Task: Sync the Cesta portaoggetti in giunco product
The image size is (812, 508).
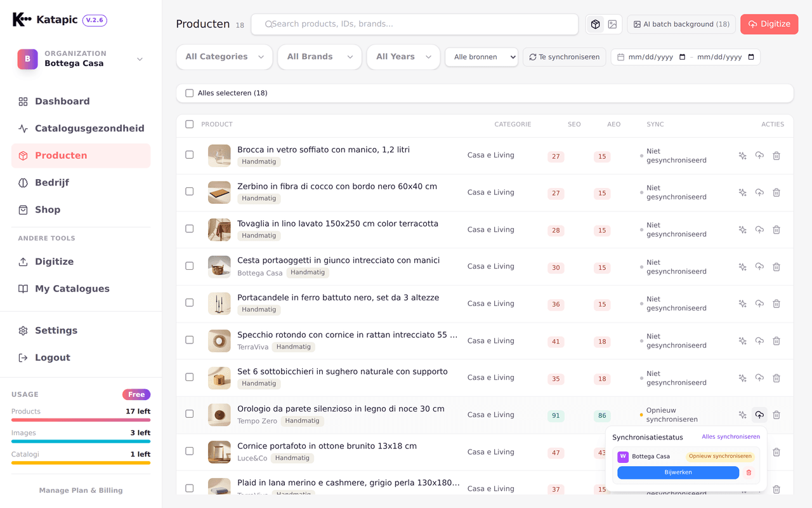Action: point(759,267)
